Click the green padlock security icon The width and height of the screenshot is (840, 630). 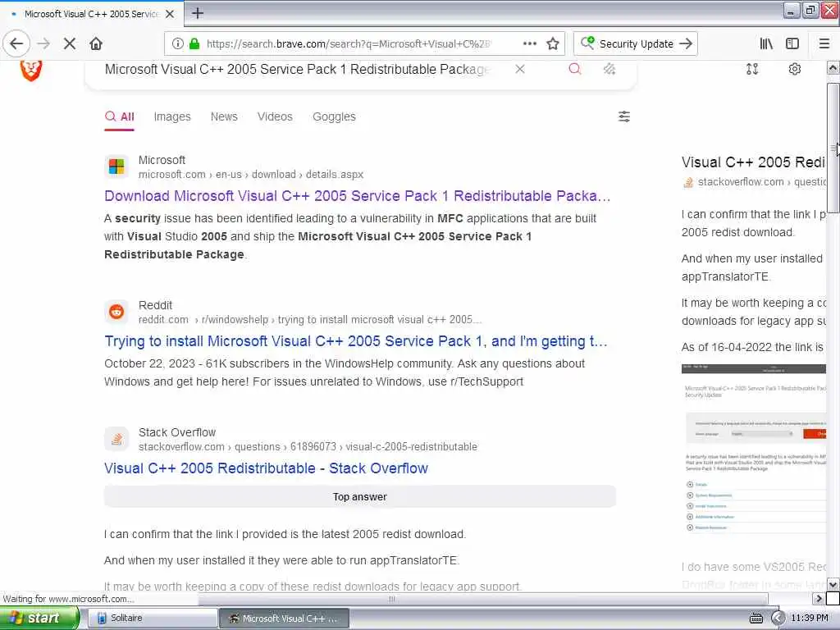click(x=194, y=43)
